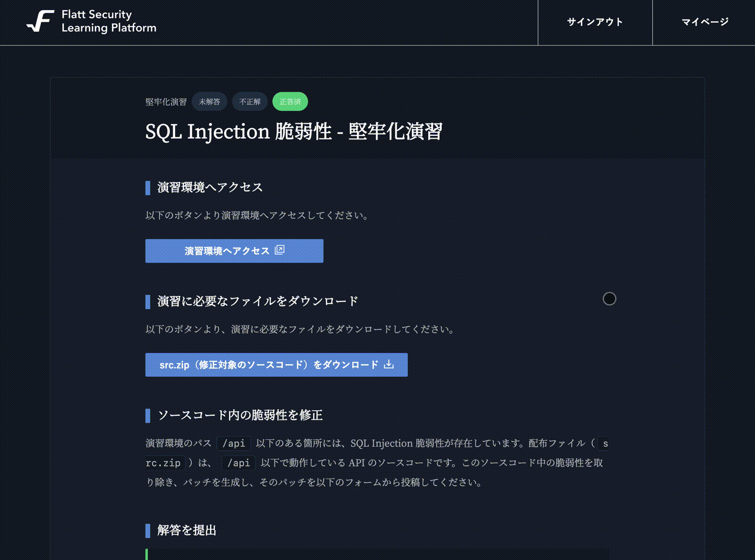
Task: Click the rc.zip inline code snippet
Action: [x=163, y=463]
